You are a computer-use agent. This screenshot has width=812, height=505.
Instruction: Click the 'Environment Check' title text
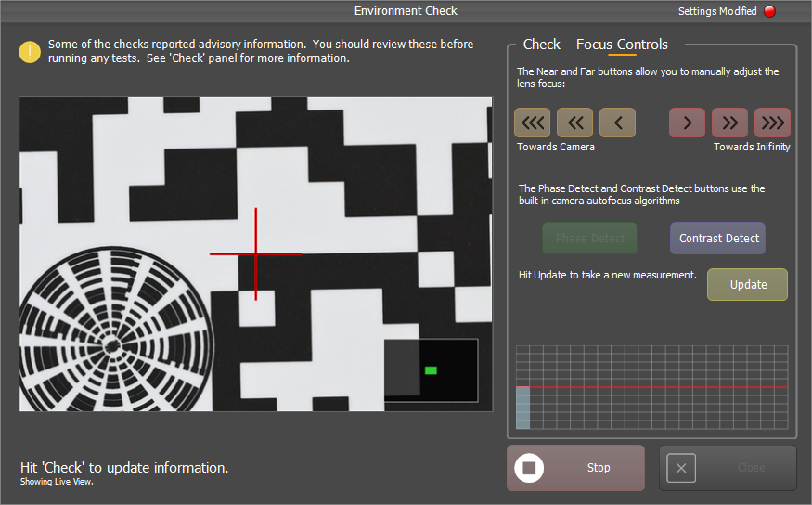tap(406, 11)
